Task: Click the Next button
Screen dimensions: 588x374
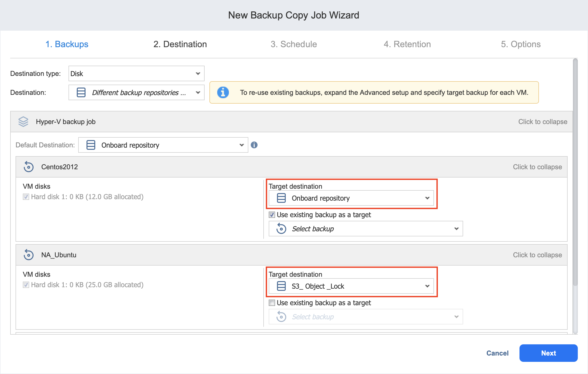Action: (x=548, y=353)
